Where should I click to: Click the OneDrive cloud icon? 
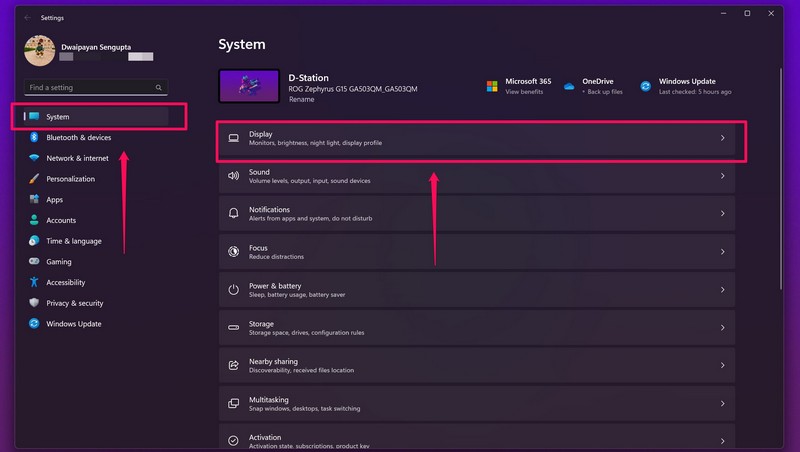pyautogui.click(x=569, y=86)
